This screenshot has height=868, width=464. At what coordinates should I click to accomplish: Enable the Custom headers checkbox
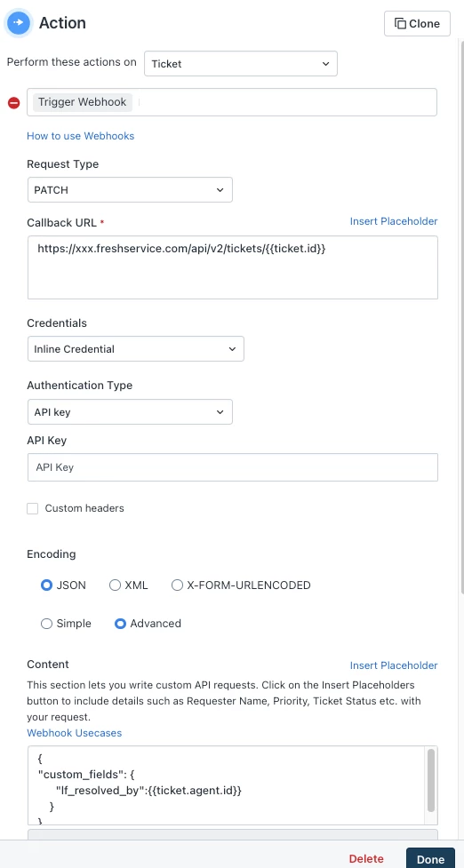33,509
